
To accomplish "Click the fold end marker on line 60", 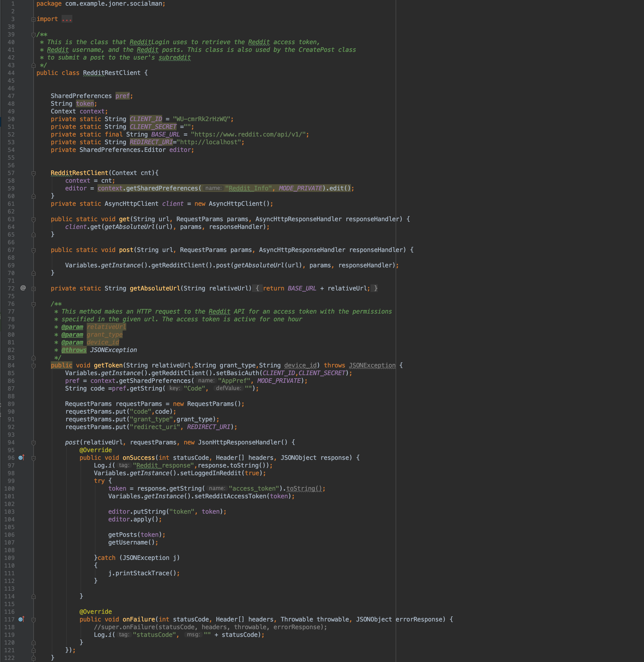I will tap(34, 196).
